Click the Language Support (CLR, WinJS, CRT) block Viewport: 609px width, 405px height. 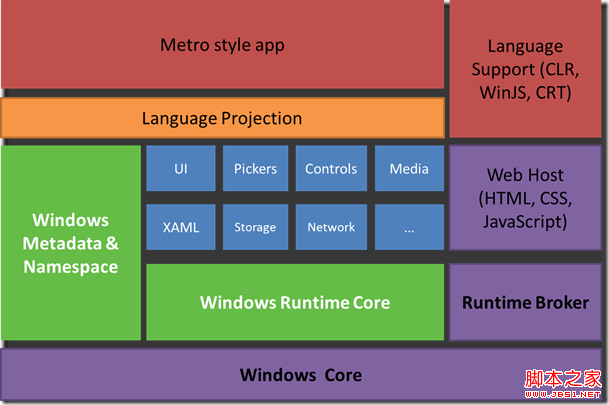click(x=525, y=69)
